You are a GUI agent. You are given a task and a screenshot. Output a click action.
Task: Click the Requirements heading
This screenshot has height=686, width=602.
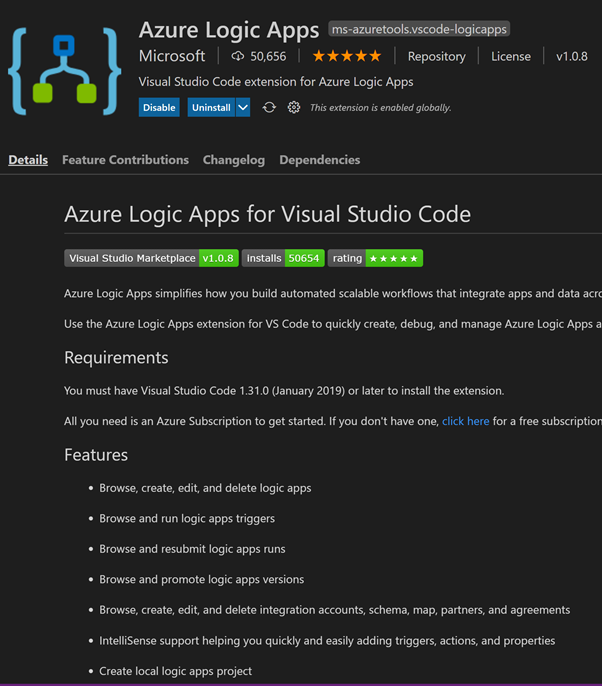[x=116, y=358]
